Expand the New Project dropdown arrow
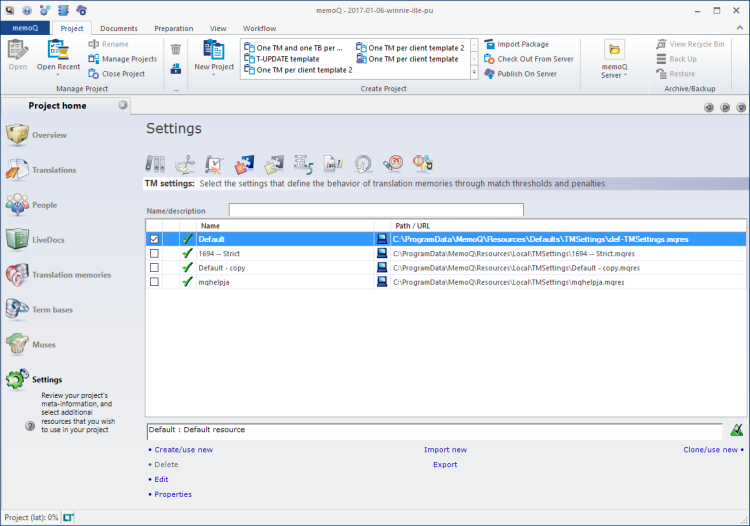The width and height of the screenshot is (750, 526). click(214, 75)
